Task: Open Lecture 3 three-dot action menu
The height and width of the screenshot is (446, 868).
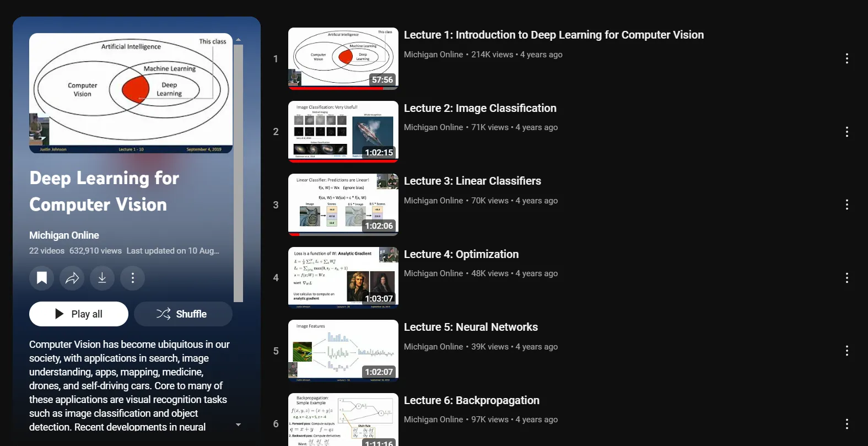Action: 847,205
